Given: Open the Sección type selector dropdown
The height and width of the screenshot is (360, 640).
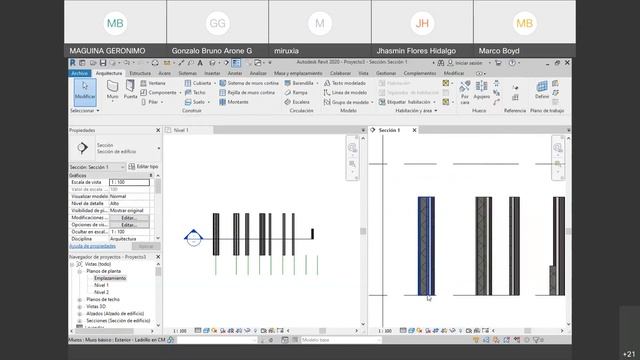Looking at the screenshot, I should [159, 148].
